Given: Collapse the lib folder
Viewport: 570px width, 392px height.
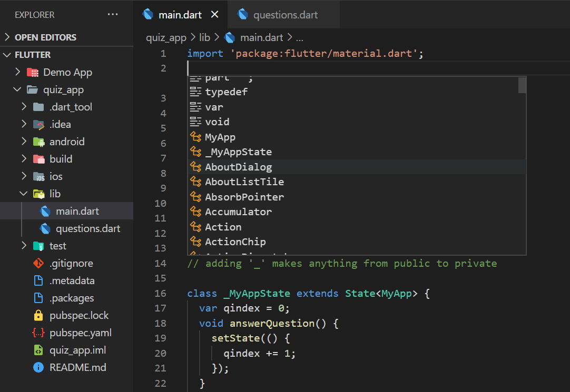Looking at the screenshot, I should coord(23,194).
